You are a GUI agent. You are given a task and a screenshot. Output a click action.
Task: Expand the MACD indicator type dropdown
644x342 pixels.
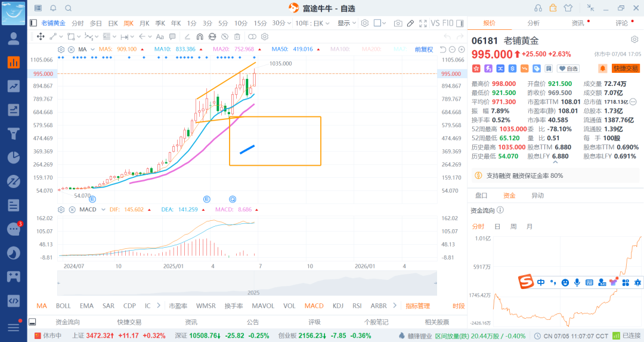click(x=103, y=209)
